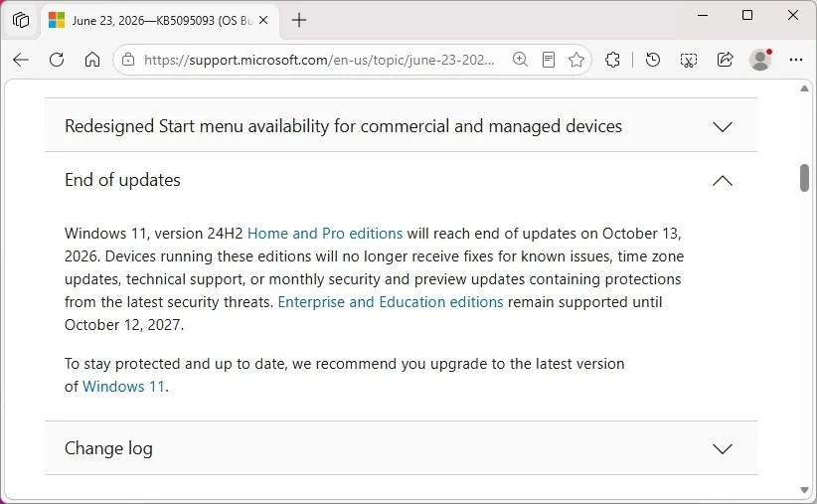Expand the Change log section
Viewport: 817px width, 504px height.
coord(401,448)
